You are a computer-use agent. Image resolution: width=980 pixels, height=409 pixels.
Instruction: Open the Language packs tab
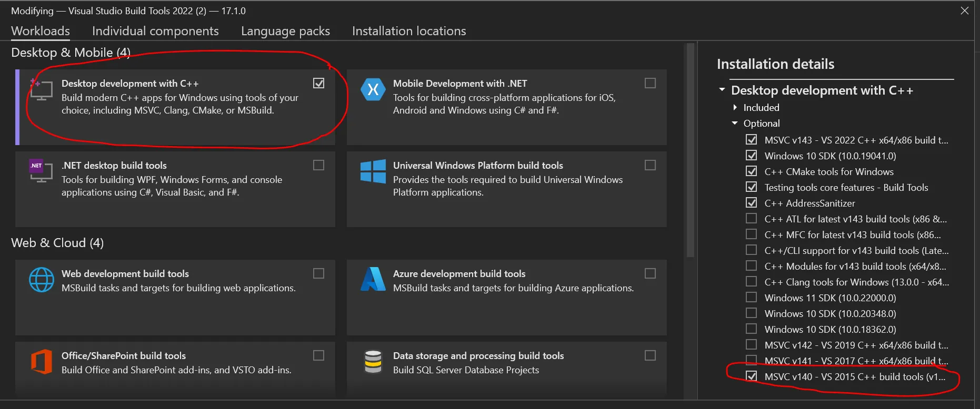[x=285, y=31]
